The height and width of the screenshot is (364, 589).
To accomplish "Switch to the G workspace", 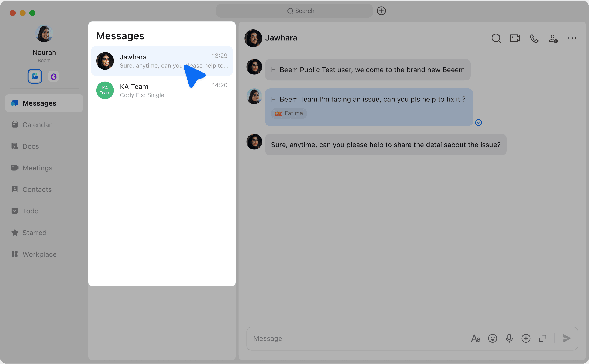I will coord(54,77).
